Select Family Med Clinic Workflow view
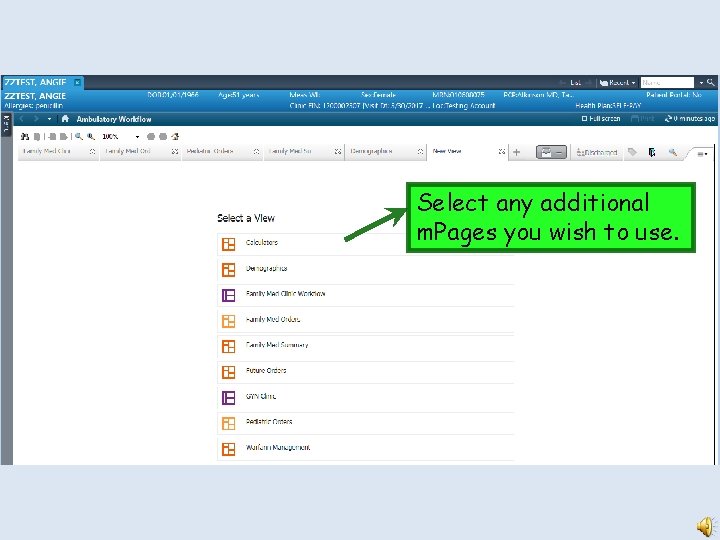720x540 pixels. (366, 295)
